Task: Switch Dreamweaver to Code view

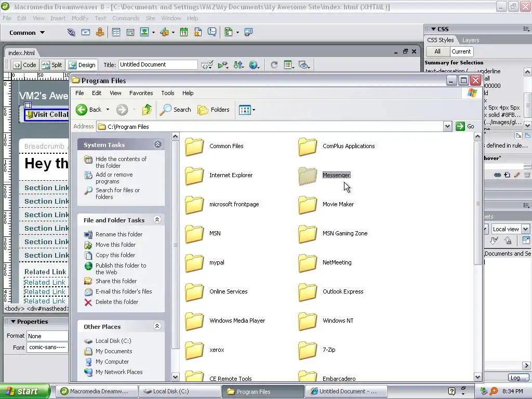Action: tap(25, 65)
